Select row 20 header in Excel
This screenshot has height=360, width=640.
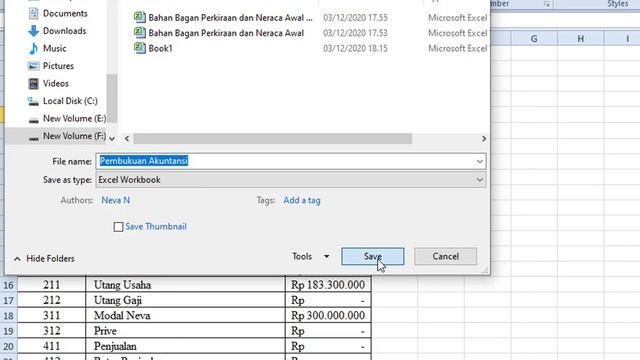click(9, 347)
